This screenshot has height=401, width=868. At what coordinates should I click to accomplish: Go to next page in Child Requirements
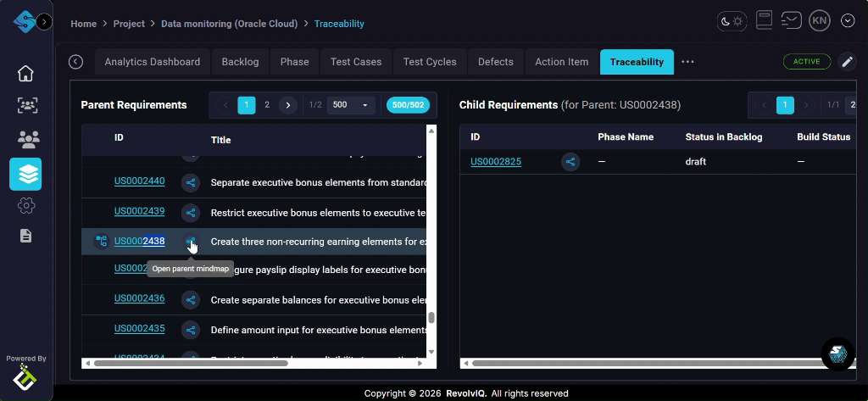(x=806, y=104)
